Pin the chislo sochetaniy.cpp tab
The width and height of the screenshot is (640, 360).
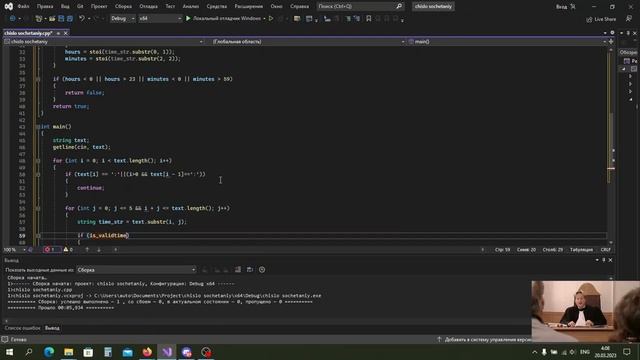coord(58,33)
